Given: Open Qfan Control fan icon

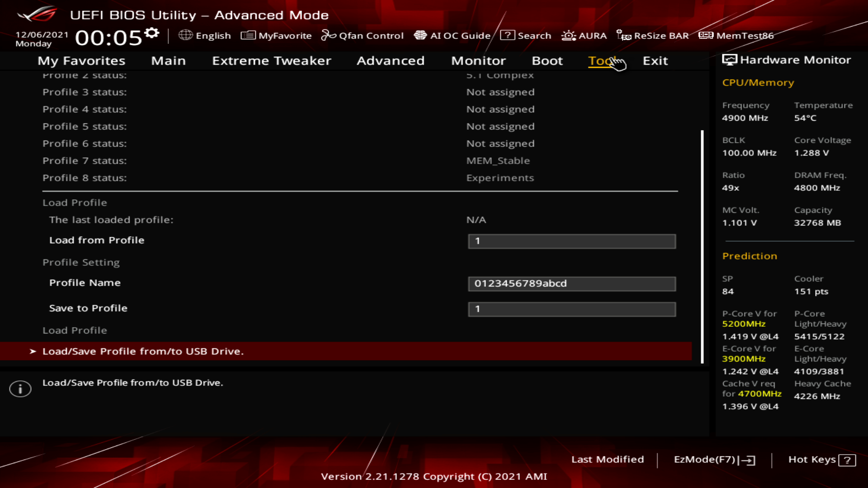Looking at the screenshot, I should click(328, 35).
